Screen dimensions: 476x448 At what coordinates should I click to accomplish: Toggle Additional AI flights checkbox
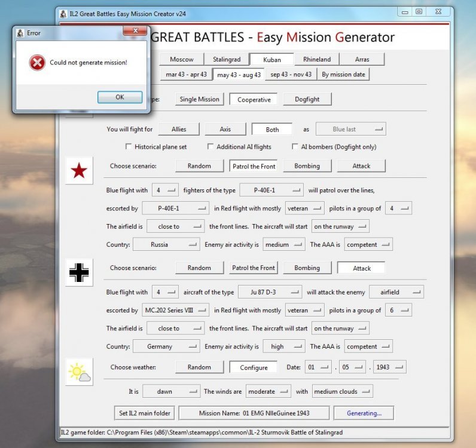click(210, 147)
